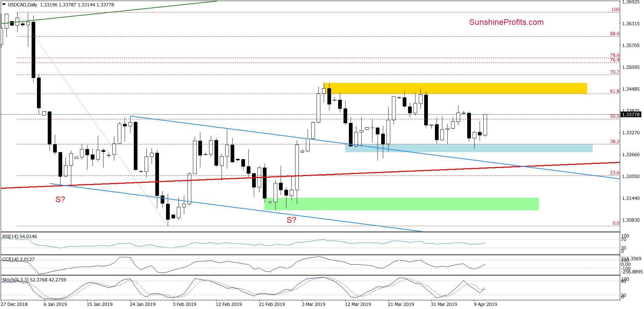Click the RSI 30 level label
Viewport: 644px width, 309px height.
tap(623, 248)
